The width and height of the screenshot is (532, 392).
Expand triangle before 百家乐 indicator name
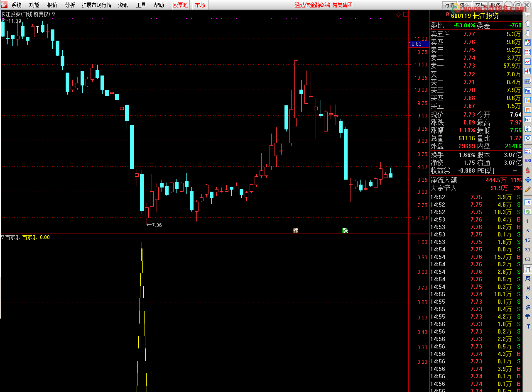coord(2,237)
